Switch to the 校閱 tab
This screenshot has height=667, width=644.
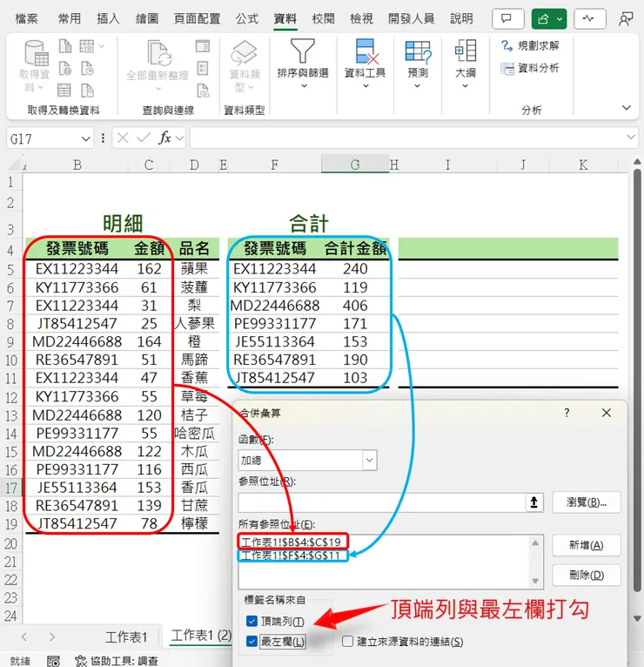click(x=323, y=18)
